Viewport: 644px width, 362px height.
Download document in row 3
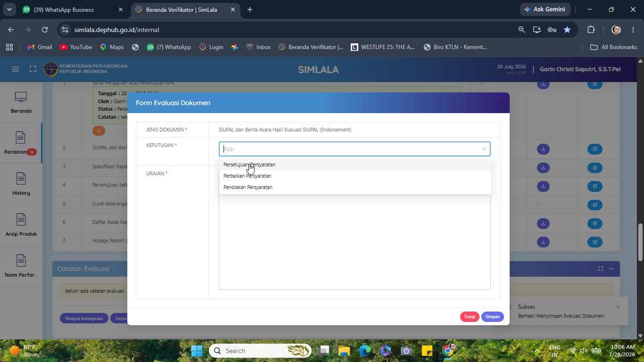tap(543, 168)
